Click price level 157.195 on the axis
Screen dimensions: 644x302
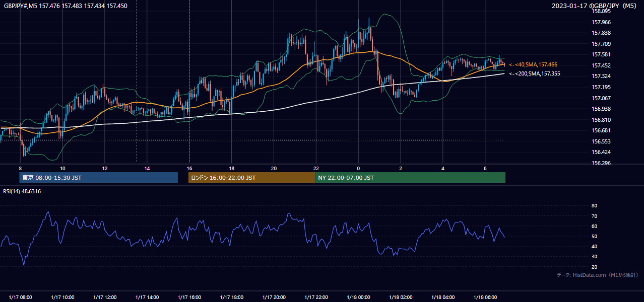click(601, 87)
